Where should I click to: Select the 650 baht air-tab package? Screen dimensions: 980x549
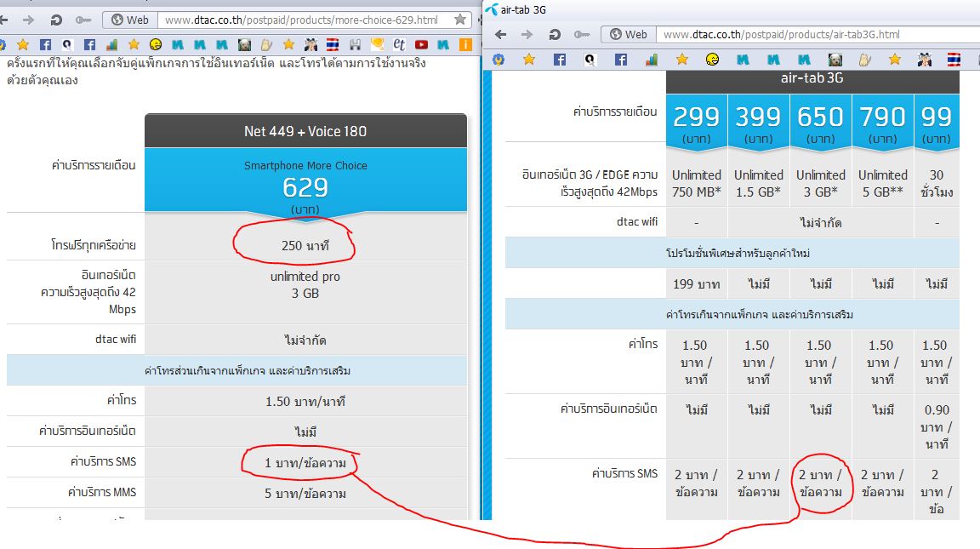click(821, 123)
